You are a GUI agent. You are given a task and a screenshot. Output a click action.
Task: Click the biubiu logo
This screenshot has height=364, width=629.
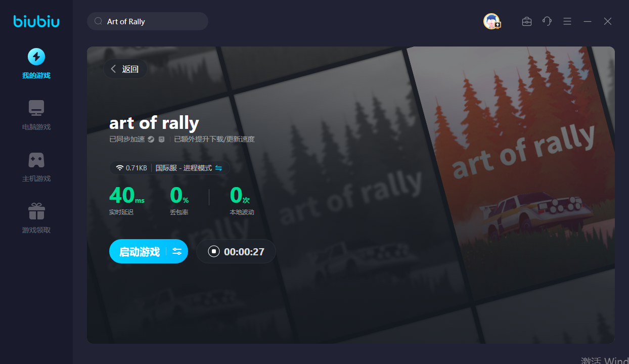pyautogui.click(x=36, y=21)
